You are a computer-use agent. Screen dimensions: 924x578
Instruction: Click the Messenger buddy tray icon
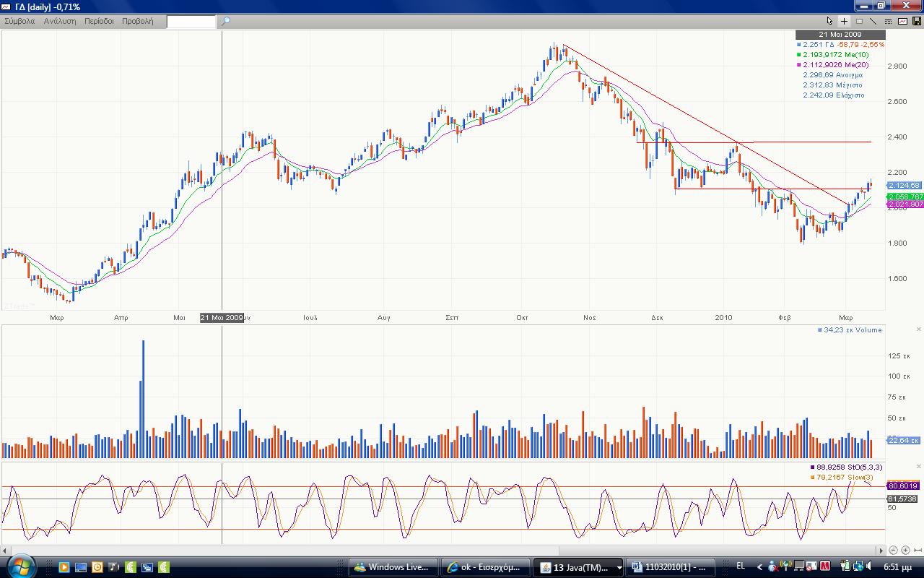coord(773,566)
